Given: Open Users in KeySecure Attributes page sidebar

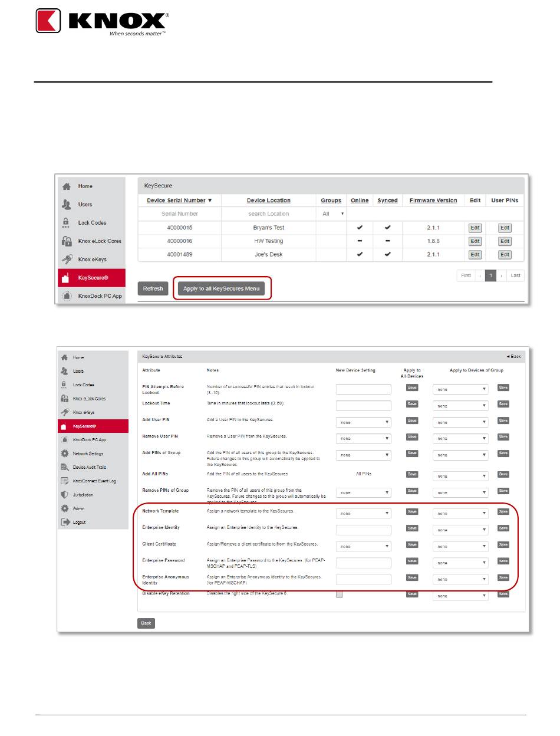Looking at the screenshot, I should (92, 371).
